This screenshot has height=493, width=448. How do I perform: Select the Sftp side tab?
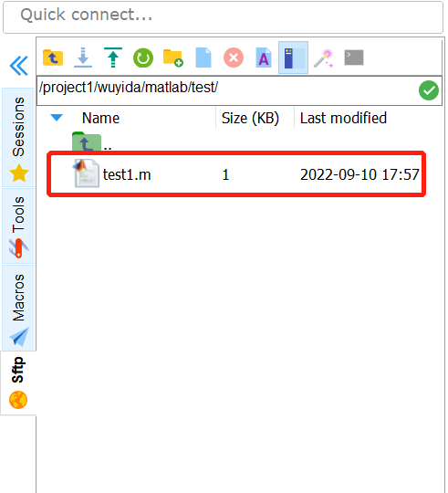18,383
